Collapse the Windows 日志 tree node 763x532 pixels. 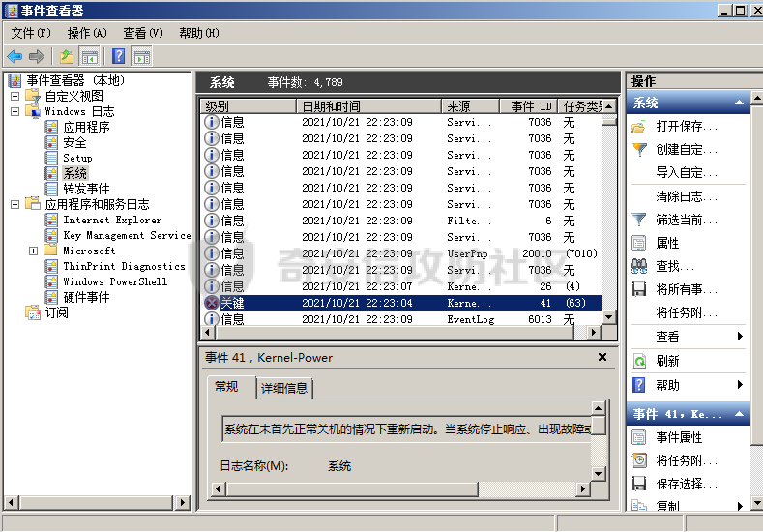click(x=15, y=111)
